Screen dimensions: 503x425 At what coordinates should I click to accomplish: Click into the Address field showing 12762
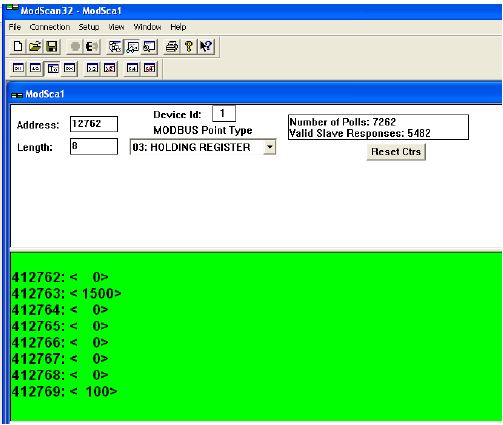pyautogui.click(x=94, y=124)
